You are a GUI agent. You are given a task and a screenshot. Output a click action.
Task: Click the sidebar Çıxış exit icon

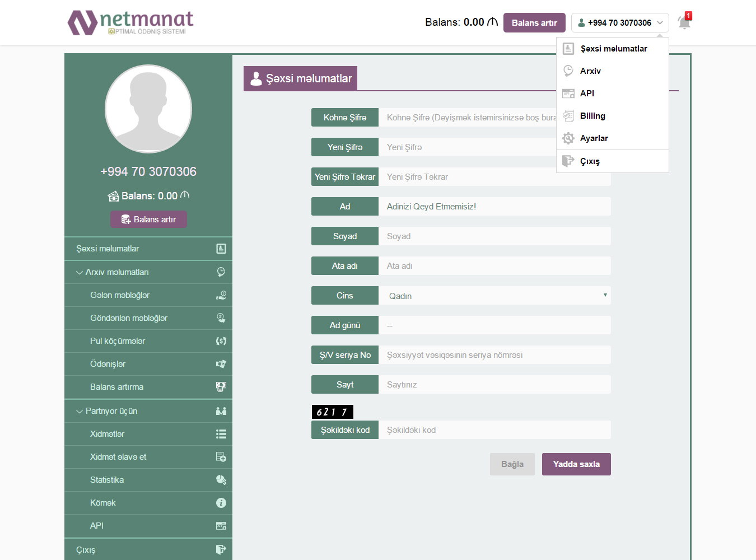tap(221, 549)
